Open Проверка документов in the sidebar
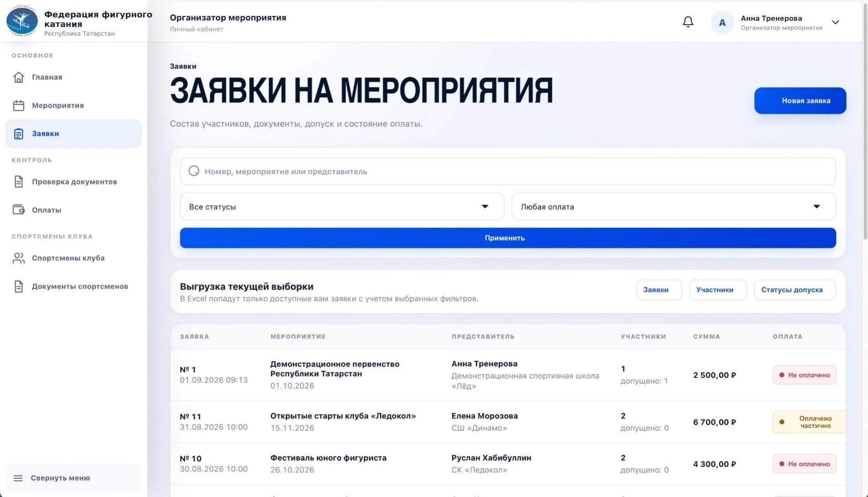Viewport: 868px width, 497px height. pos(74,182)
